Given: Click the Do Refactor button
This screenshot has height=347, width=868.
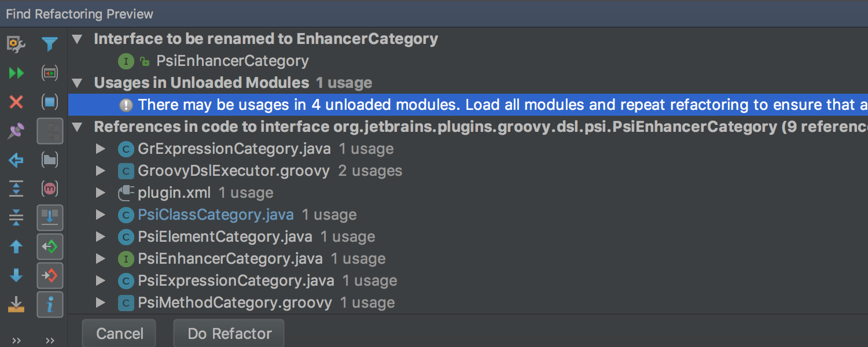Looking at the screenshot, I should click(x=229, y=334).
